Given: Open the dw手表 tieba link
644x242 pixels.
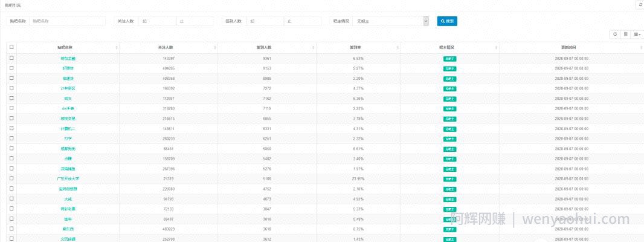Looking at the screenshot, I should point(68,109).
